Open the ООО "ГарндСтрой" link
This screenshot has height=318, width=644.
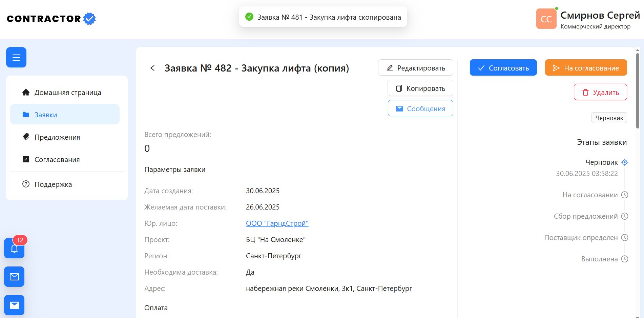coord(277,223)
